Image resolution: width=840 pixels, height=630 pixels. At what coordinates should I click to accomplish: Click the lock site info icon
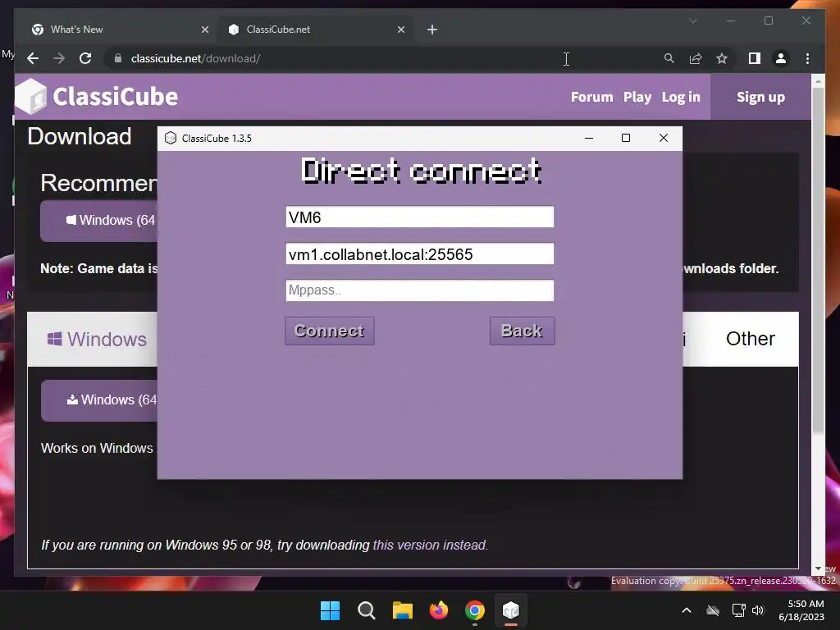(118, 58)
